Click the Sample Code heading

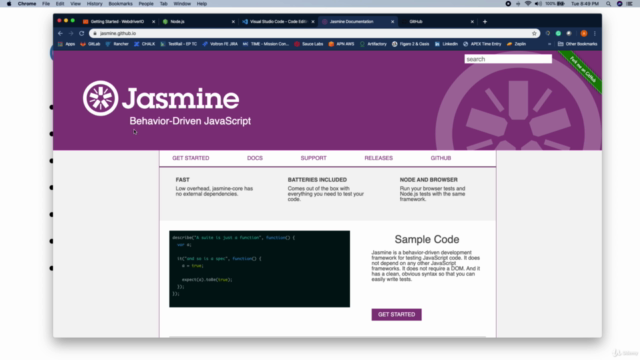point(427,239)
